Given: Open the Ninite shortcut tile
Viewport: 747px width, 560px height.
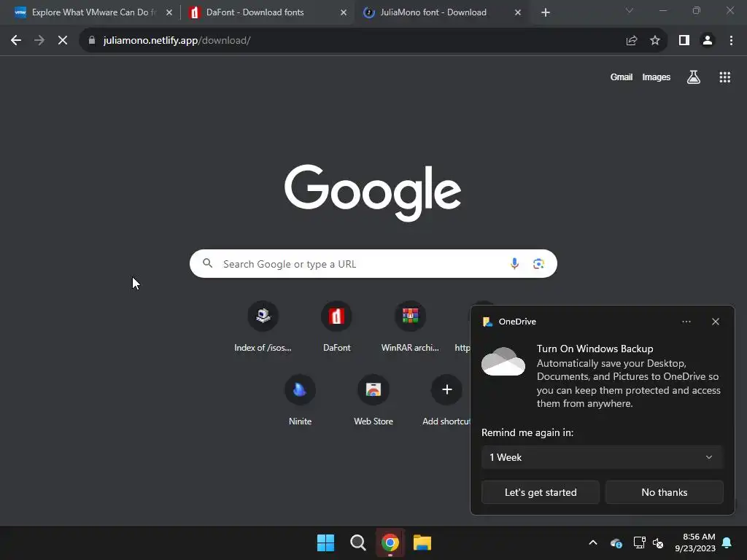Looking at the screenshot, I should coord(300,400).
